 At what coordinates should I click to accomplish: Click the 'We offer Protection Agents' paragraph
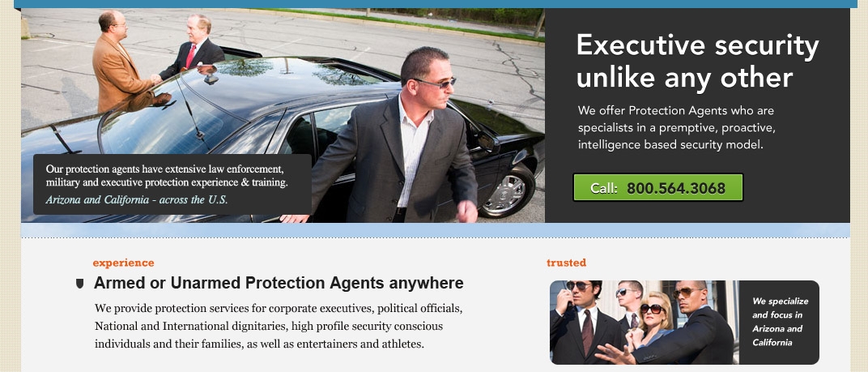677,127
